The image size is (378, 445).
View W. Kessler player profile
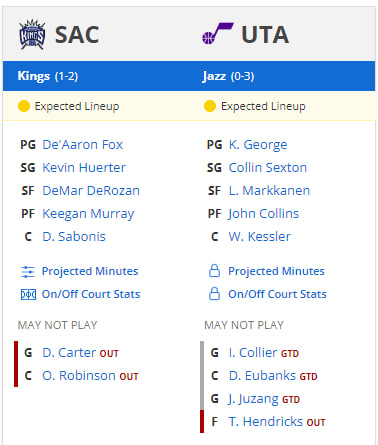click(x=260, y=237)
